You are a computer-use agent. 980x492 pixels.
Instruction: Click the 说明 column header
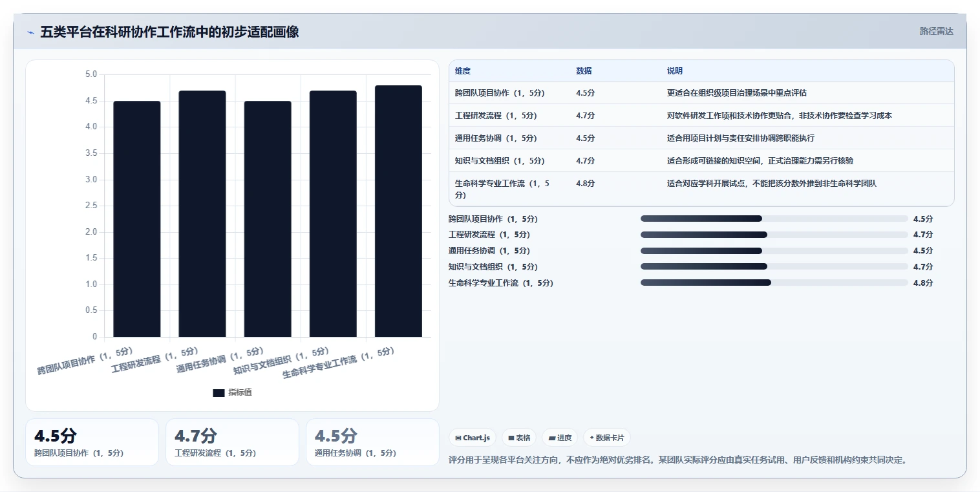pyautogui.click(x=675, y=71)
